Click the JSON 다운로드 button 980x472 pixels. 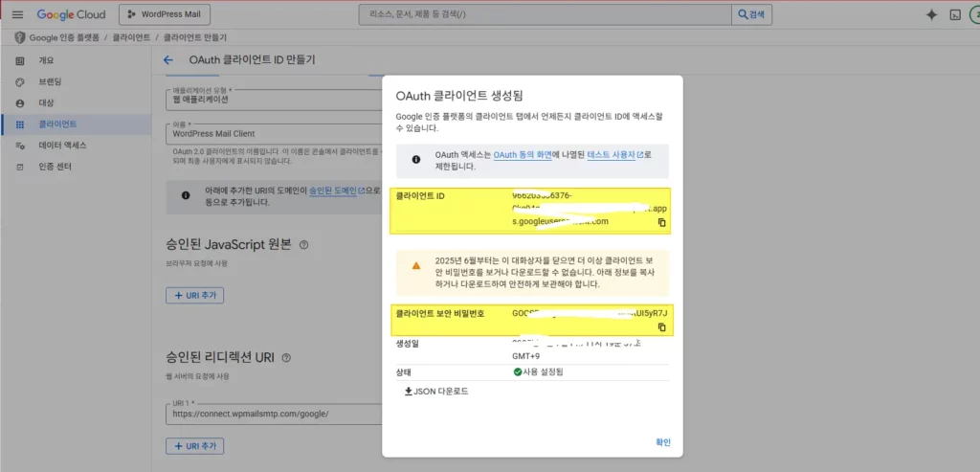point(436,392)
